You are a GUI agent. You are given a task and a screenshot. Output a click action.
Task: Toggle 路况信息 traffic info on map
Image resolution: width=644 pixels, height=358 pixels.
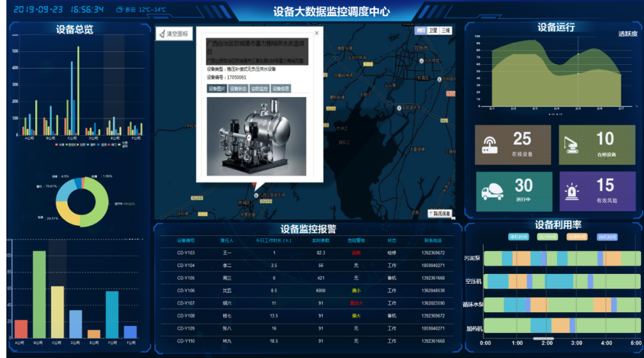pos(440,213)
